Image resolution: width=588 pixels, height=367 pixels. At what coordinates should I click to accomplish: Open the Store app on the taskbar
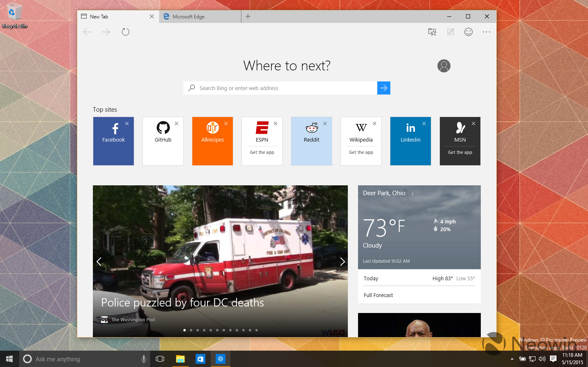(200, 359)
